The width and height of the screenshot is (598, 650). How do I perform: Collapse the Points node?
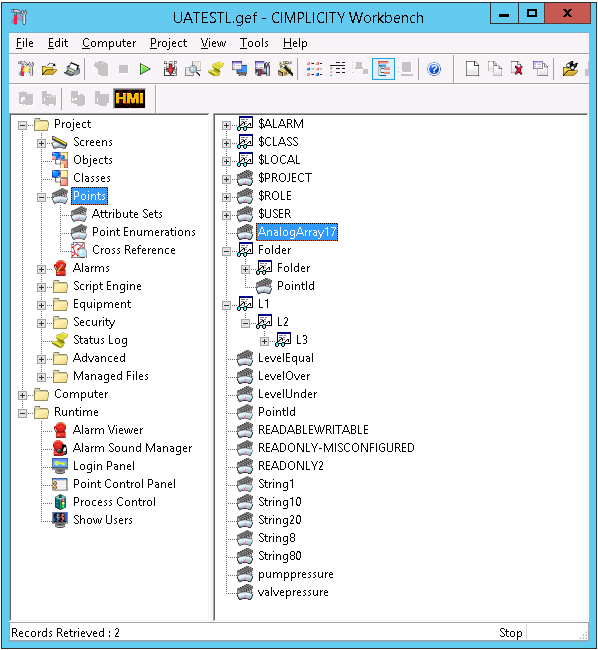(41, 197)
